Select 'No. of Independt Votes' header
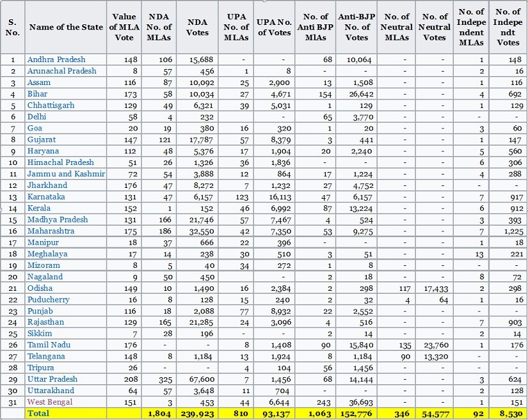The width and height of the screenshot is (528, 420). (508, 27)
